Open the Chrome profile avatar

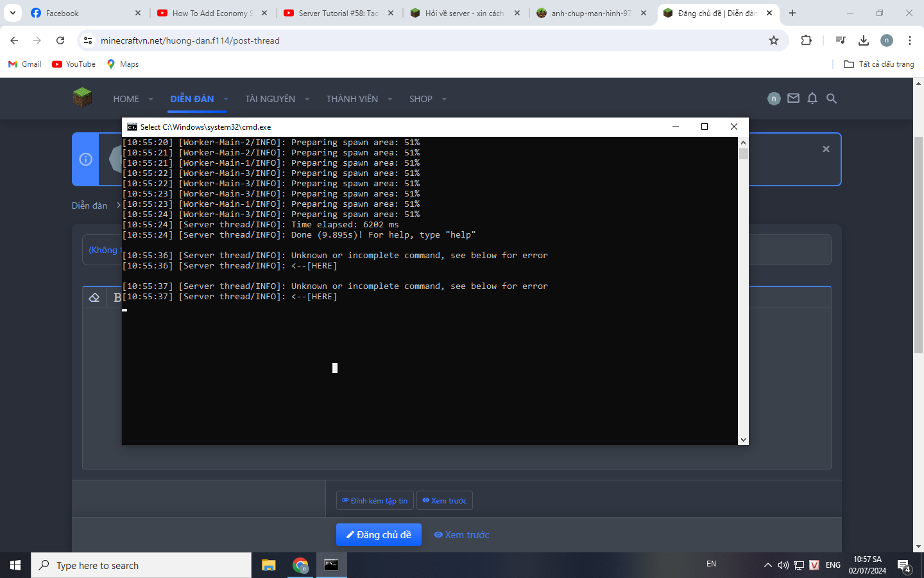[887, 40]
